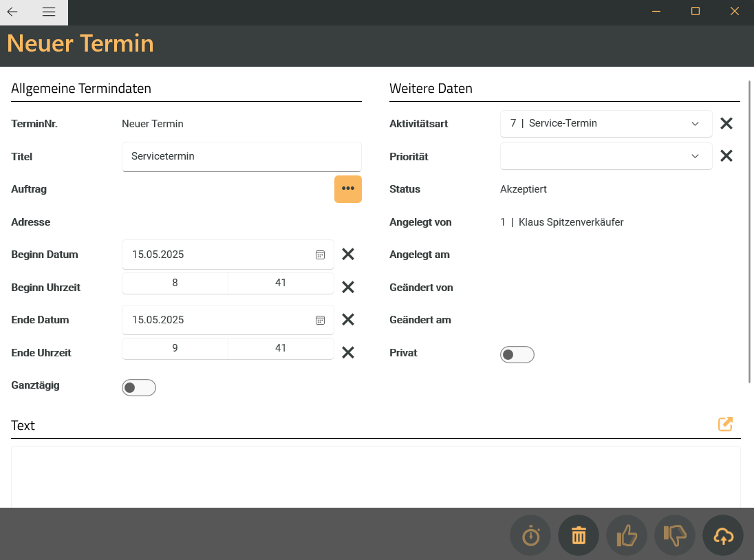The image size is (754, 560).
Task: Click the Klaus Spitzenverkäufer creator name
Action: click(x=571, y=222)
